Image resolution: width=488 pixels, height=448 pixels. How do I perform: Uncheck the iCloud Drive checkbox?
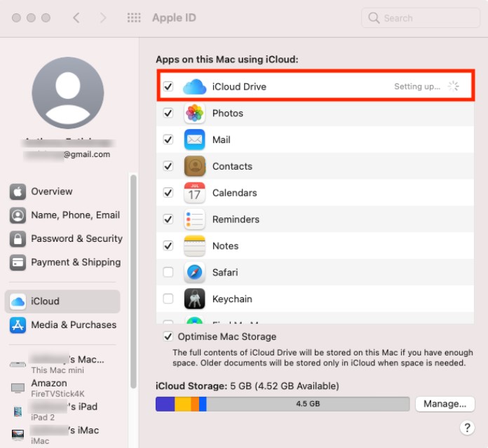coord(168,86)
